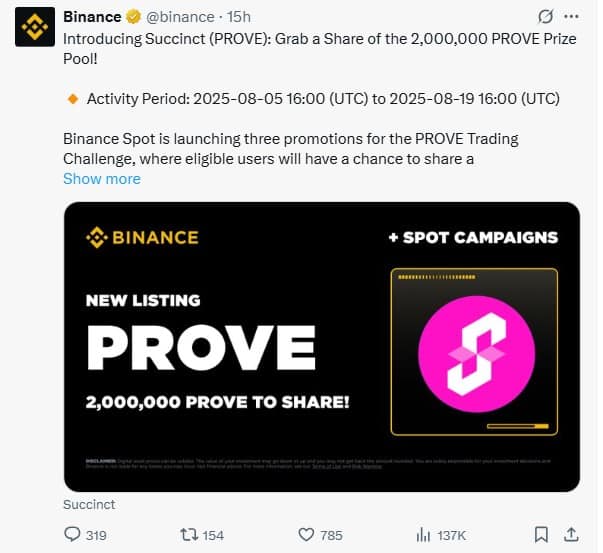Open the Grok explain-post icon
Image resolution: width=603 pixels, height=553 pixels.
[545, 17]
